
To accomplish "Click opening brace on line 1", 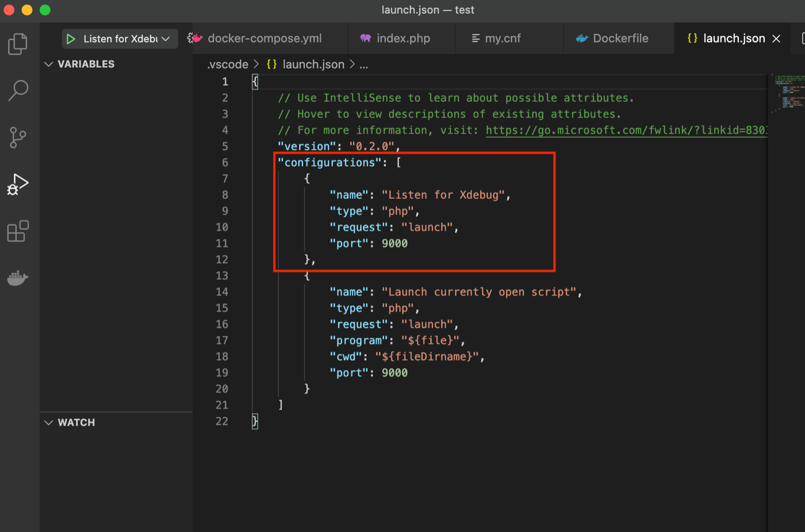I will tap(255, 82).
